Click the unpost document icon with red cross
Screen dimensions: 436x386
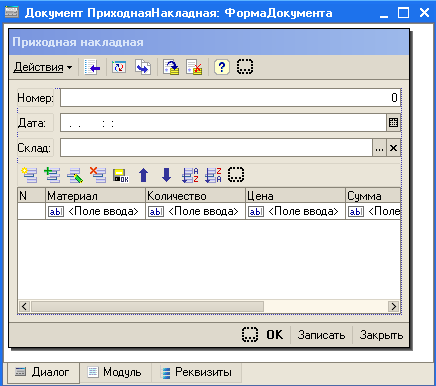194,67
